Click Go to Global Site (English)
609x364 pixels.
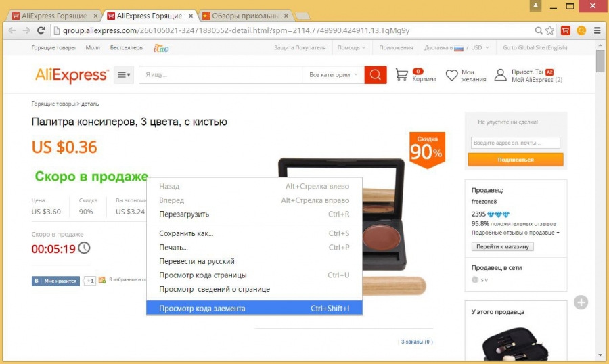coord(535,48)
